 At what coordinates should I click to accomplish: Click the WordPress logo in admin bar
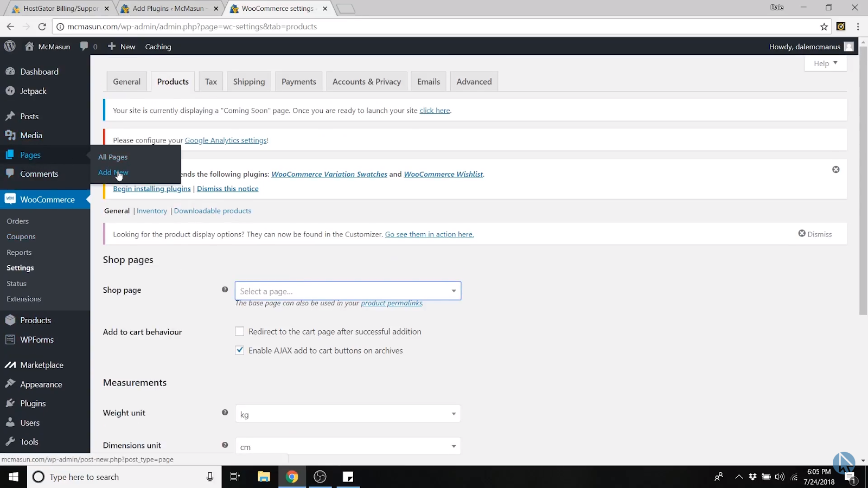pyautogui.click(x=10, y=47)
